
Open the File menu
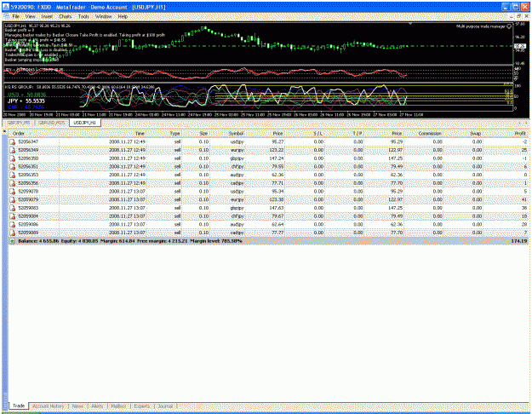click(x=15, y=16)
